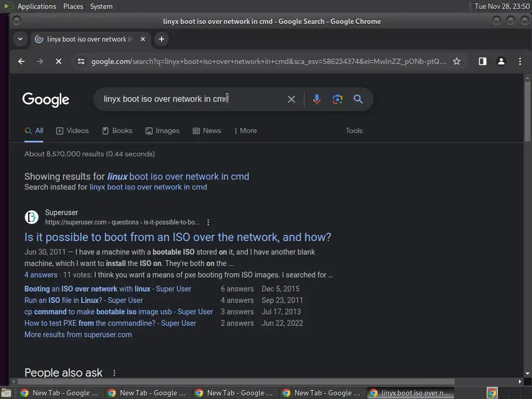
Task: Click the vertical scrollbar thumb
Action: click(x=527, y=111)
